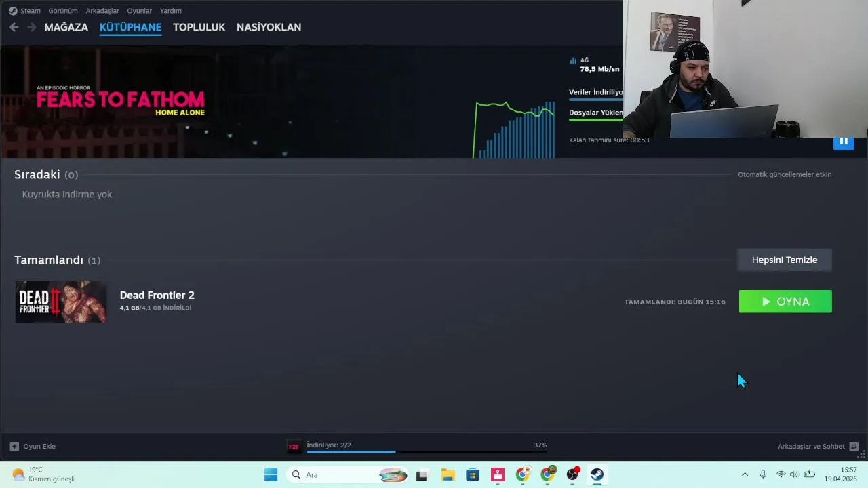Viewport: 868px width, 488px height.
Task: Click the Steam logo icon in menu bar
Action: click(13, 11)
